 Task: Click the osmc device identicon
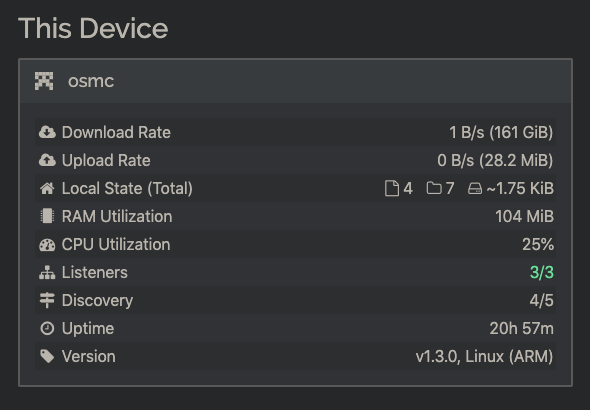(44, 81)
